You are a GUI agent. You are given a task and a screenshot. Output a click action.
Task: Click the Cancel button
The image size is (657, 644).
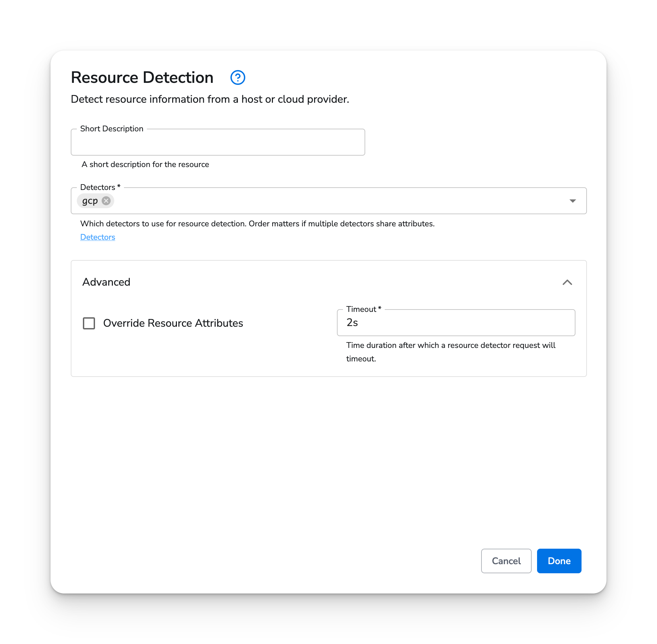pos(506,561)
